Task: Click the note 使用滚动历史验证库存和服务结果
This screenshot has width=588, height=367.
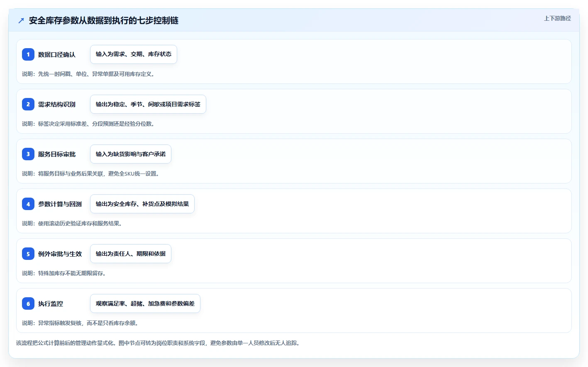Action: pyautogui.click(x=73, y=223)
